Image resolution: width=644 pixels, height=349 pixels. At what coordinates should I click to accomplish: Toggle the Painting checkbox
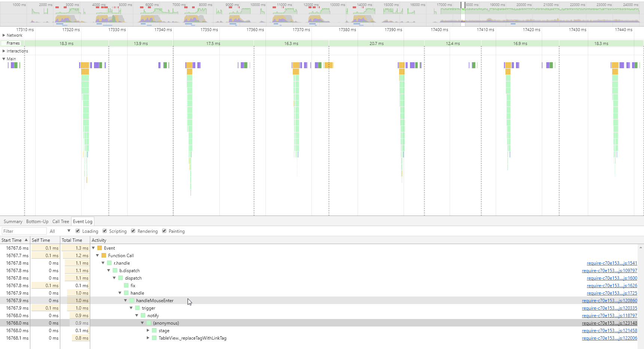164,231
